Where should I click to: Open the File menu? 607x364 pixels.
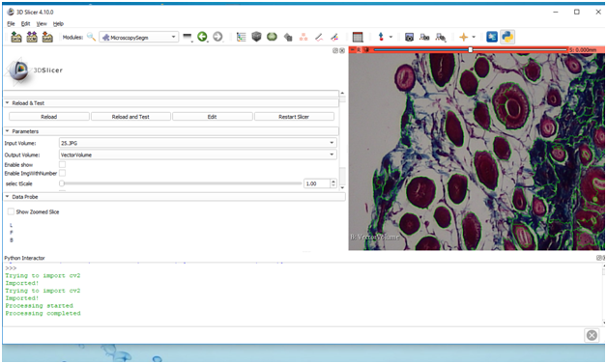(x=11, y=23)
